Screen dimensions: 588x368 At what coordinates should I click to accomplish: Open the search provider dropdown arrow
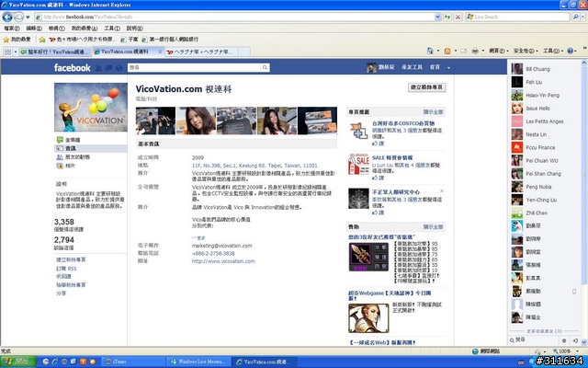point(583,17)
